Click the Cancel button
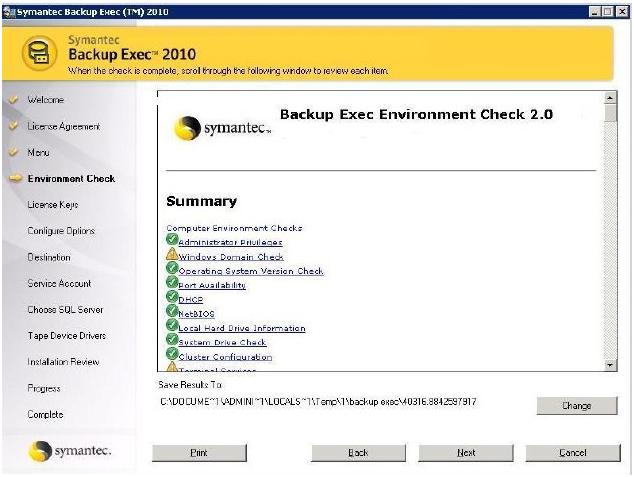 (x=573, y=453)
